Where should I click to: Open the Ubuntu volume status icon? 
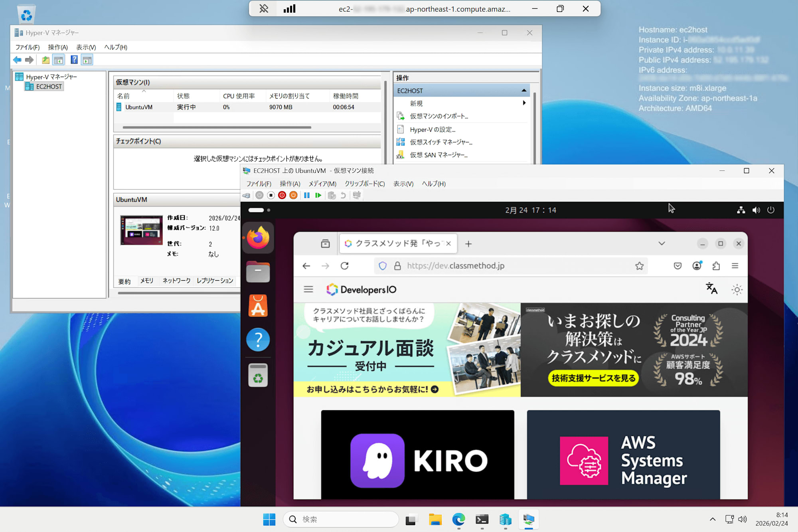(x=756, y=210)
